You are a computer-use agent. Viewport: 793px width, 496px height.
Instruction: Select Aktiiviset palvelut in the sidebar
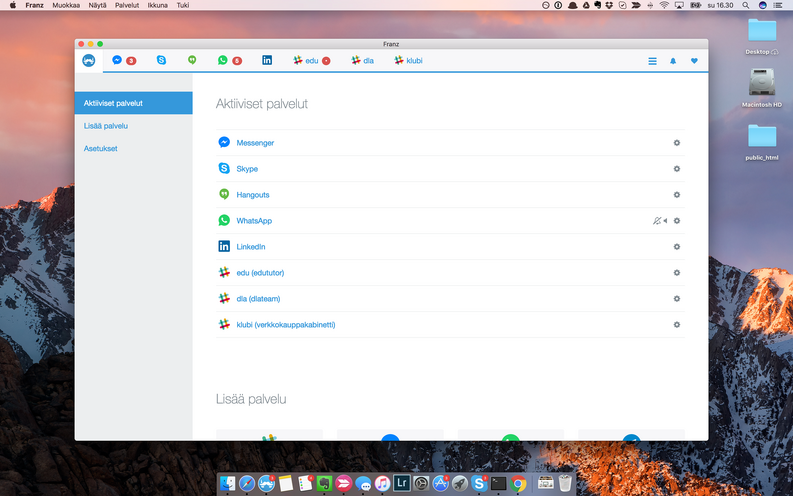pyautogui.click(x=134, y=103)
